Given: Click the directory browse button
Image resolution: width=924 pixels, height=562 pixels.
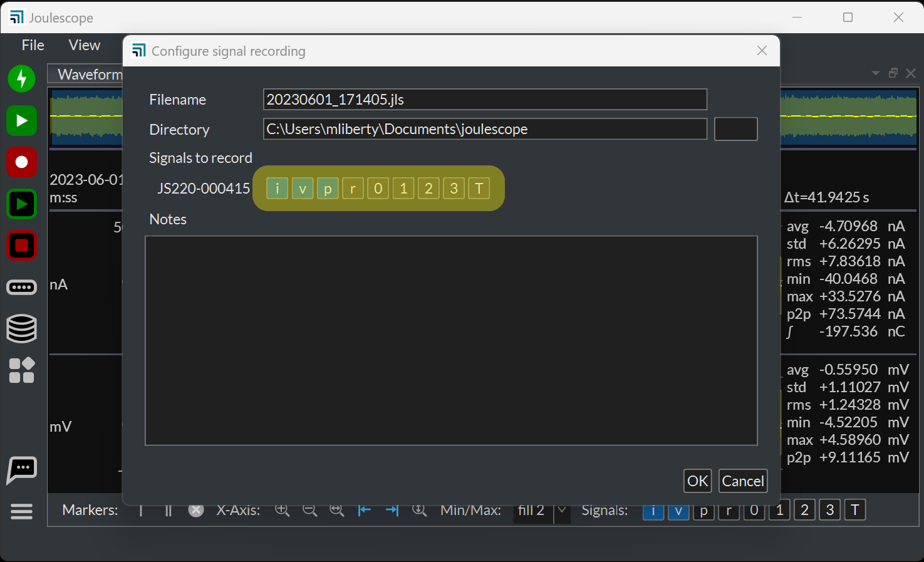Looking at the screenshot, I should pyautogui.click(x=736, y=129).
